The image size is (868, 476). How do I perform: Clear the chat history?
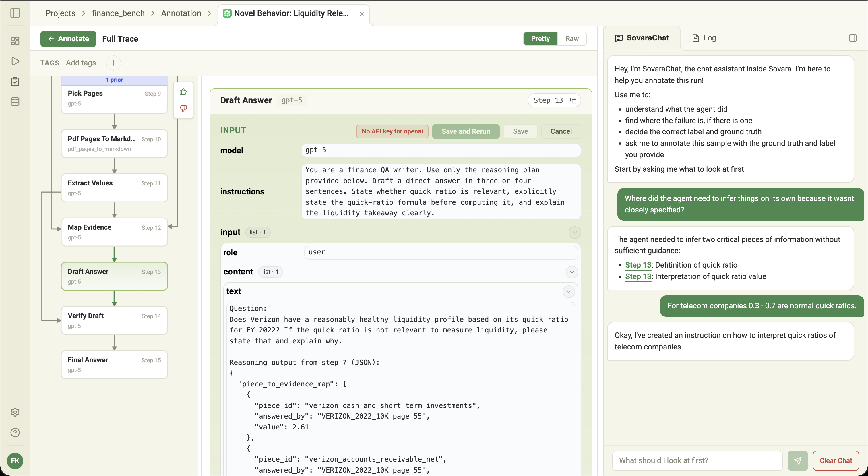pyautogui.click(x=836, y=460)
